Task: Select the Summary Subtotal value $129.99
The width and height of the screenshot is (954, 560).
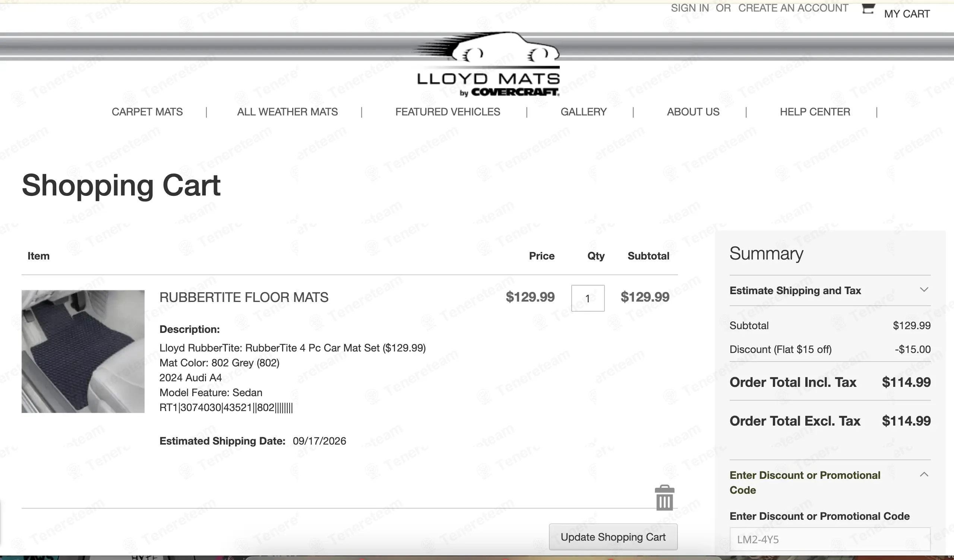Action: click(912, 325)
